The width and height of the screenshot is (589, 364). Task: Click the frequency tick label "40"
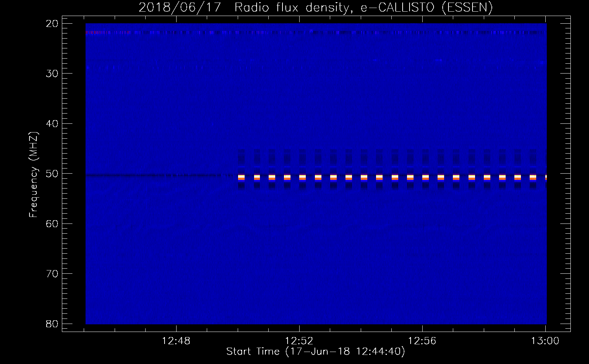52,124
